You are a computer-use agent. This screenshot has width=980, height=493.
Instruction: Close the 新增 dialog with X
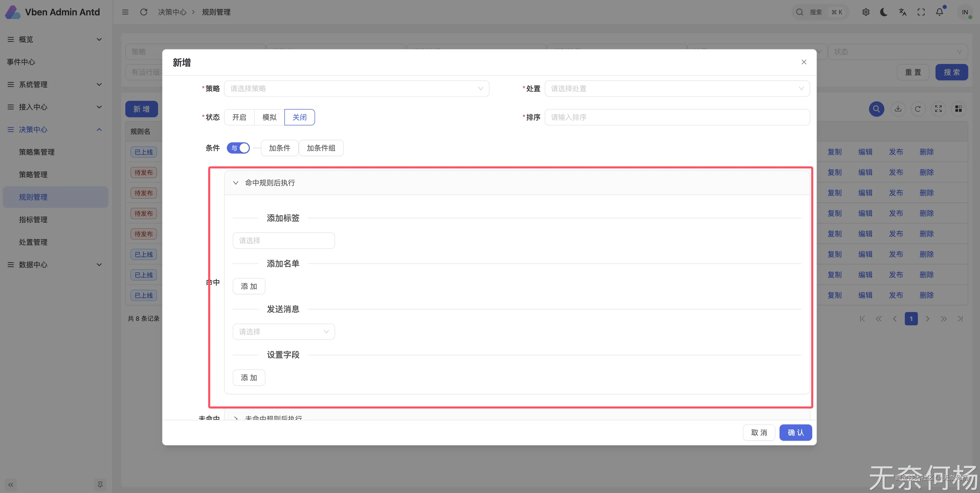point(804,62)
